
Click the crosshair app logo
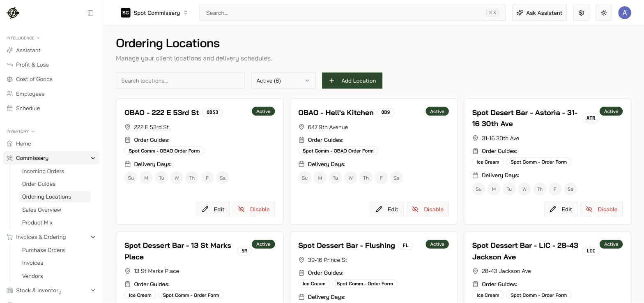(13, 13)
